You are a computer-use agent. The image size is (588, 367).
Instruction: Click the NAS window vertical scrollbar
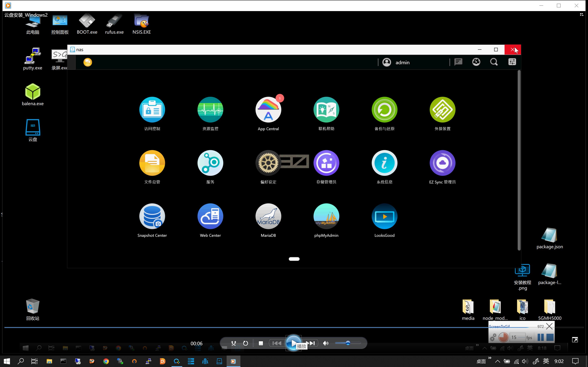point(519,160)
